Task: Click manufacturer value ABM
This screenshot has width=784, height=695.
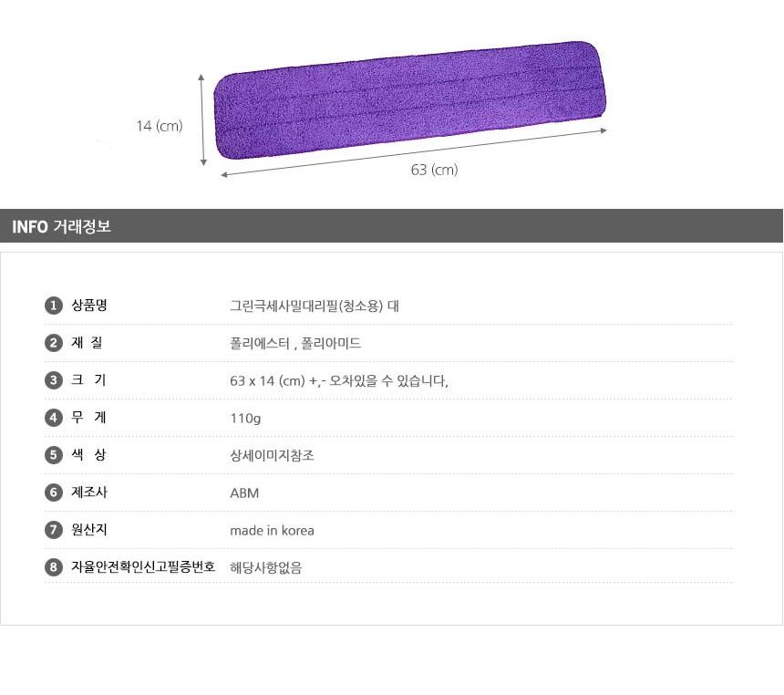Action: (244, 493)
